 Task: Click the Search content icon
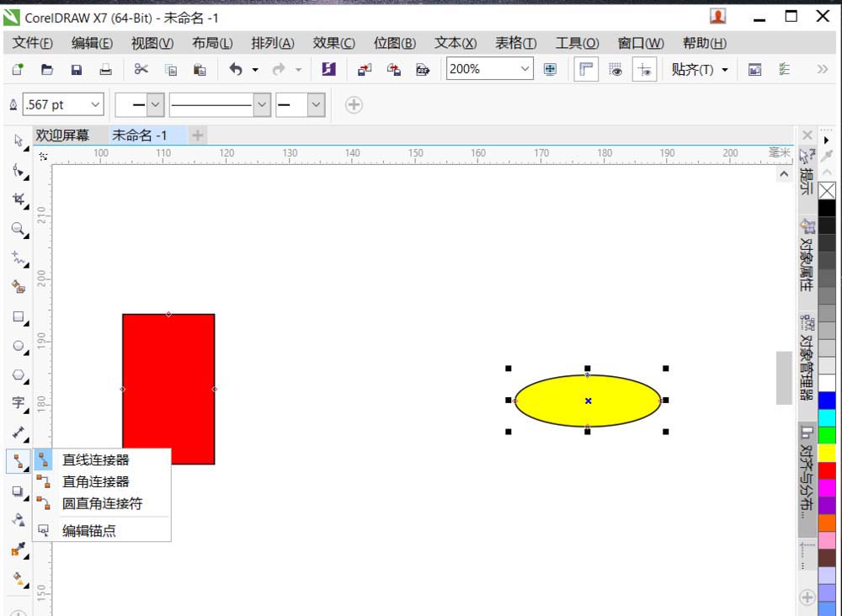(328, 69)
